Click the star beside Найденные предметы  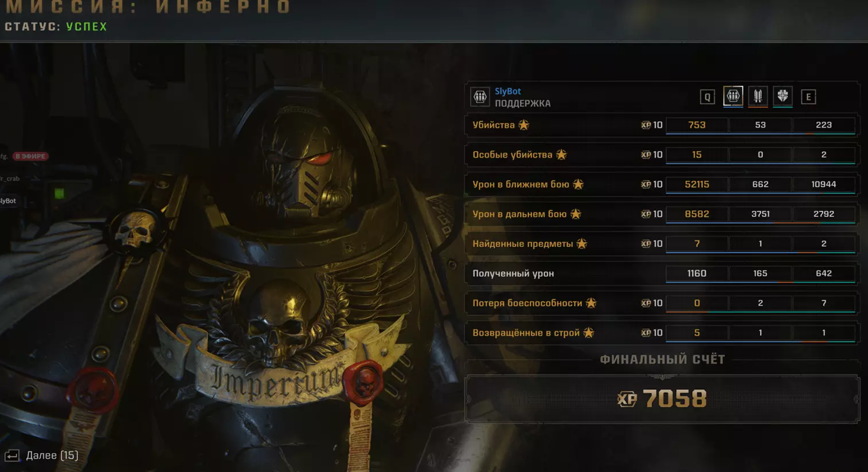[x=582, y=244]
